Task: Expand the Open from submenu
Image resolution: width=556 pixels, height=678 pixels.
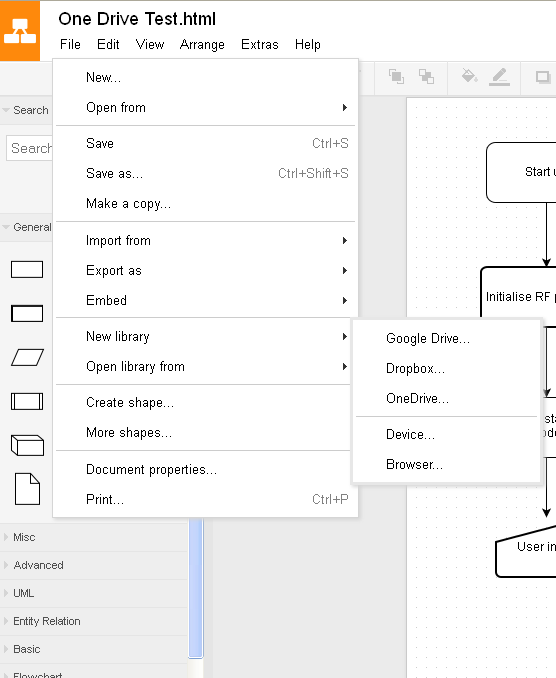Action: point(205,107)
